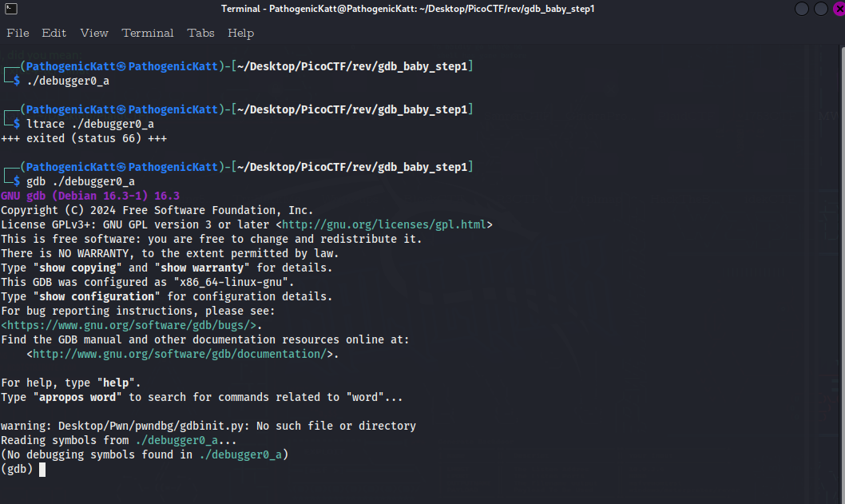The height and width of the screenshot is (504, 845).
Task: Show the Tabs menu
Action: 200,33
